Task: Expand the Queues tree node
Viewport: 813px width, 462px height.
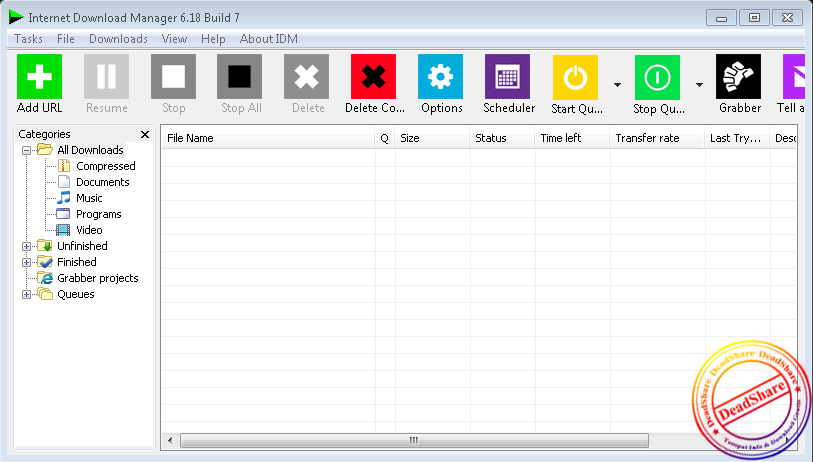Action: click(x=26, y=295)
